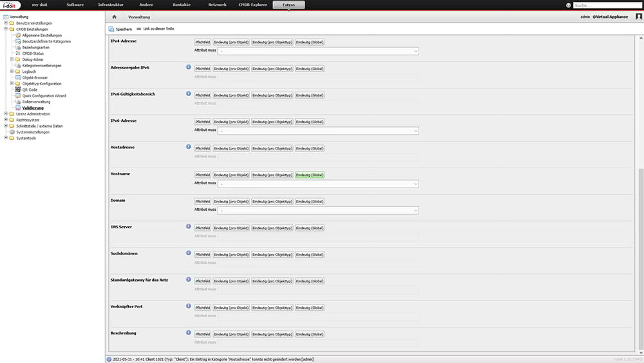Enable Eindeutig (pro Objekt) for Domain

231,201
